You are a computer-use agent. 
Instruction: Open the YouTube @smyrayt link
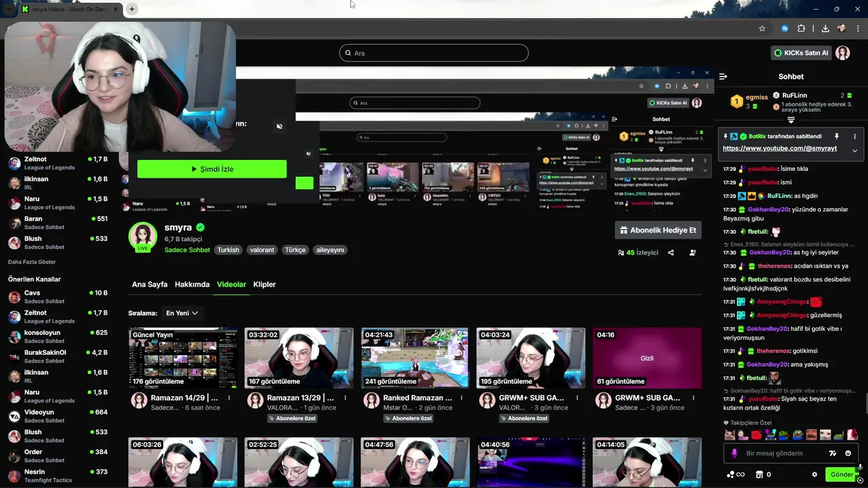pos(780,148)
